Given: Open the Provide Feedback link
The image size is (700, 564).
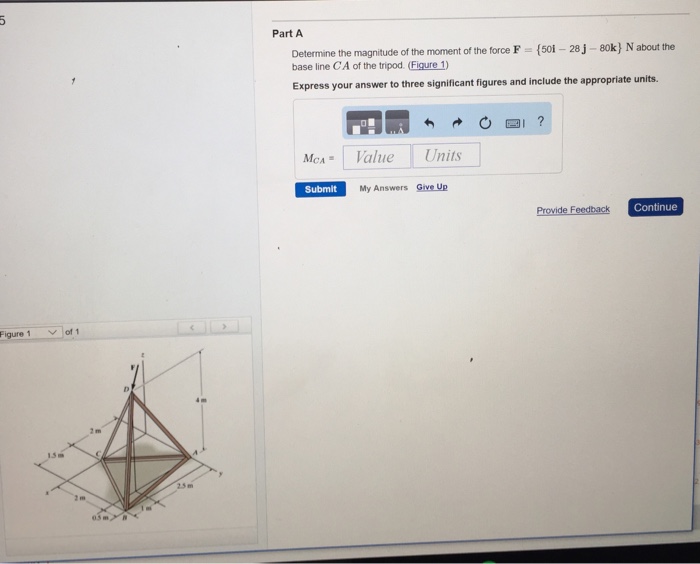Looking at the screenshot, I should coord(573,209).
